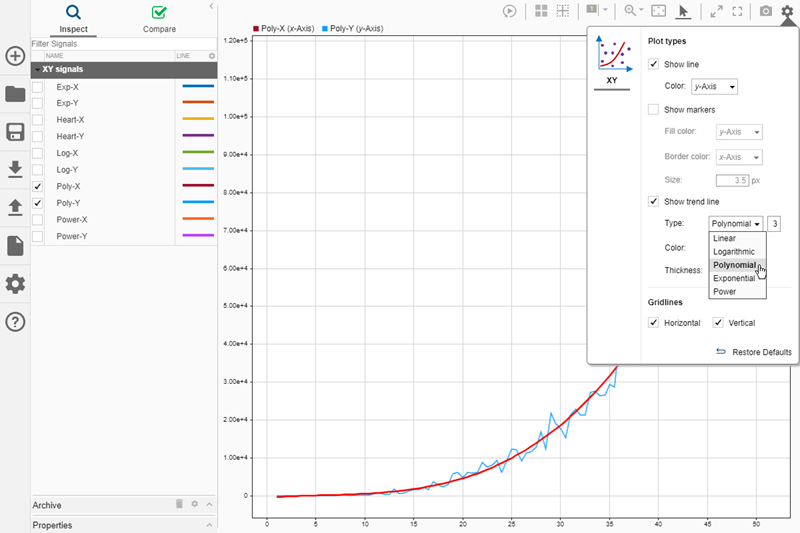Click the polynomial order field showing 3
Image resolution: width=800 pixels, height=533 pixels.
tap(774, 223)
